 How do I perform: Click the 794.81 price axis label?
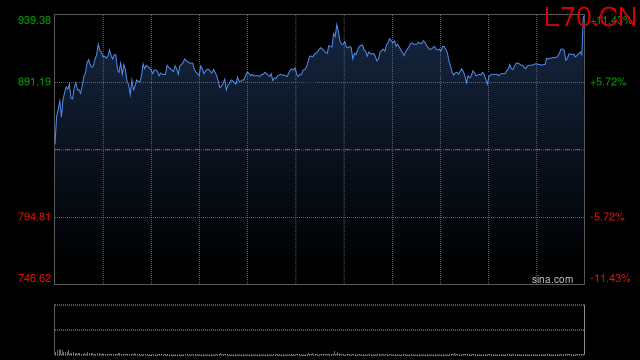click(34, 217)
